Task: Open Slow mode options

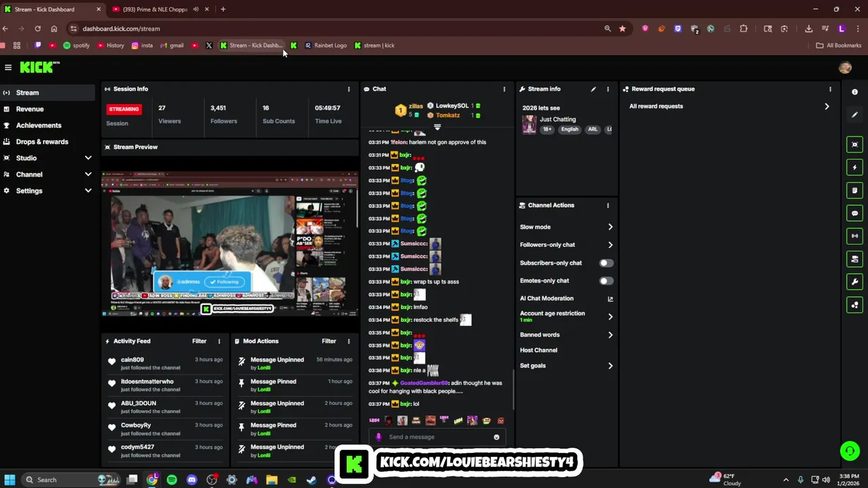Action: click(566, 227)
